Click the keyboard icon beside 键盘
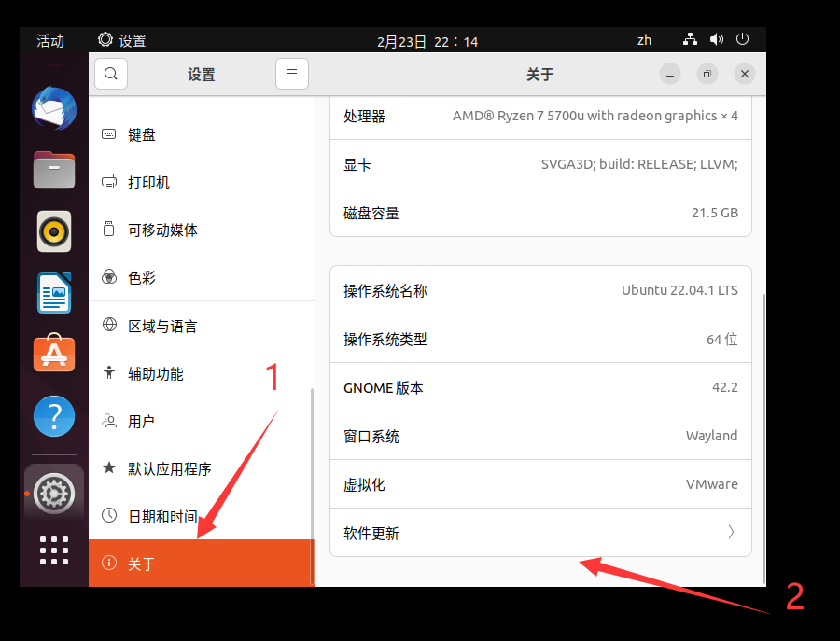Image resolution: width=840 pixels, height=641 pixels. 109,133
